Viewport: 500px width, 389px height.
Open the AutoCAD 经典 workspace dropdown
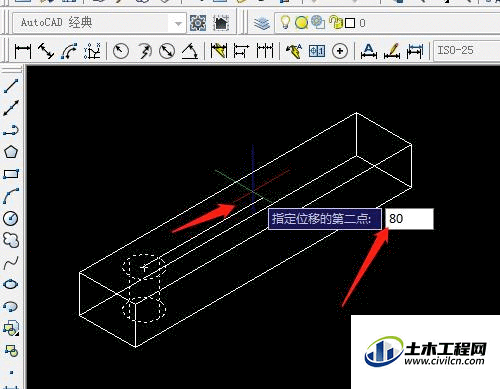click(x=99, y=23)
